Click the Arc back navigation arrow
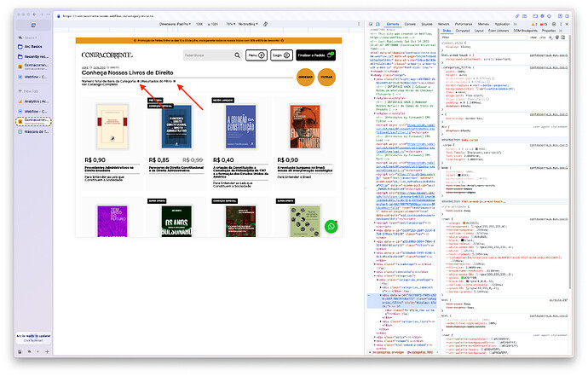This screenshot has height=376, width=588. coord(34,14)
